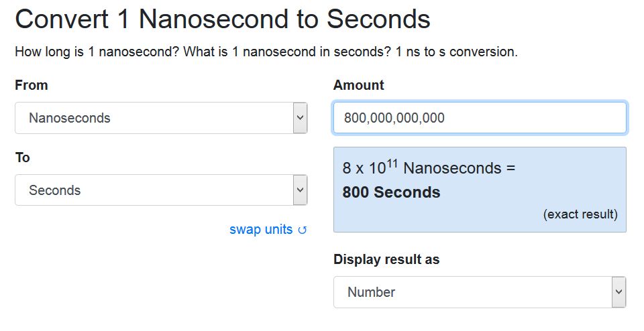Viewport: 644px width, 331px height.
Task: Click the 800,000,000,000 value in Amount
Action: tap(394, 118)
